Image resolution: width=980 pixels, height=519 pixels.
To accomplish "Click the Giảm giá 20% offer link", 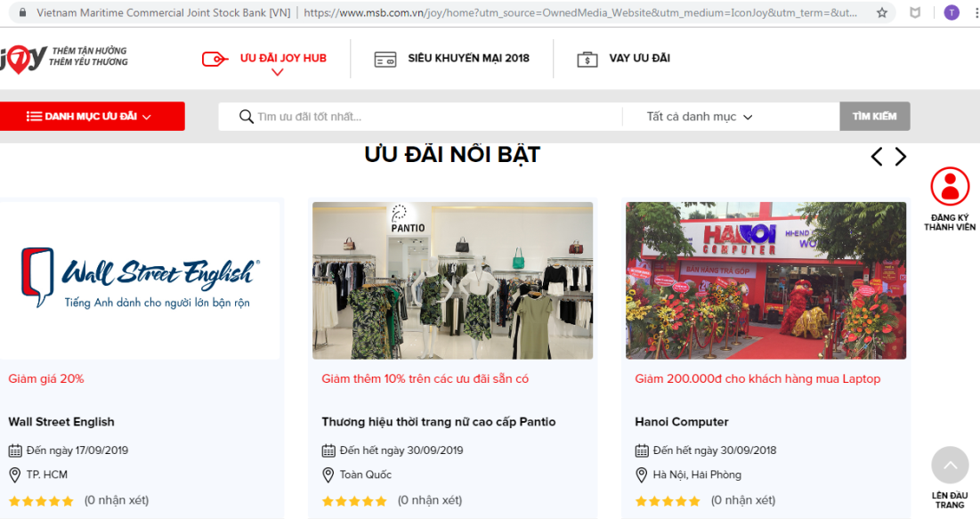I will [45, 379].
